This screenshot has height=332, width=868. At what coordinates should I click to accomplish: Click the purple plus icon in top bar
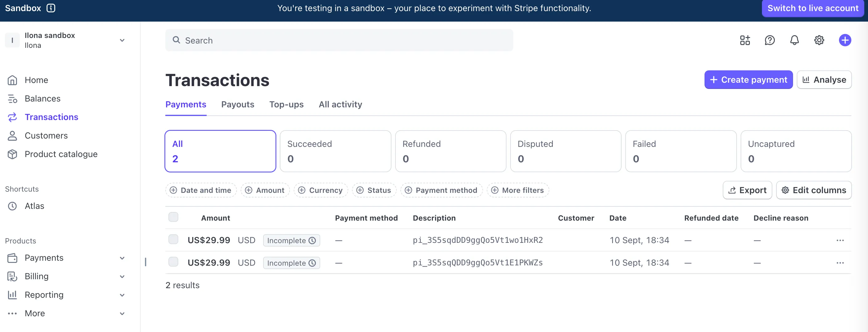(x=845, y=40)
